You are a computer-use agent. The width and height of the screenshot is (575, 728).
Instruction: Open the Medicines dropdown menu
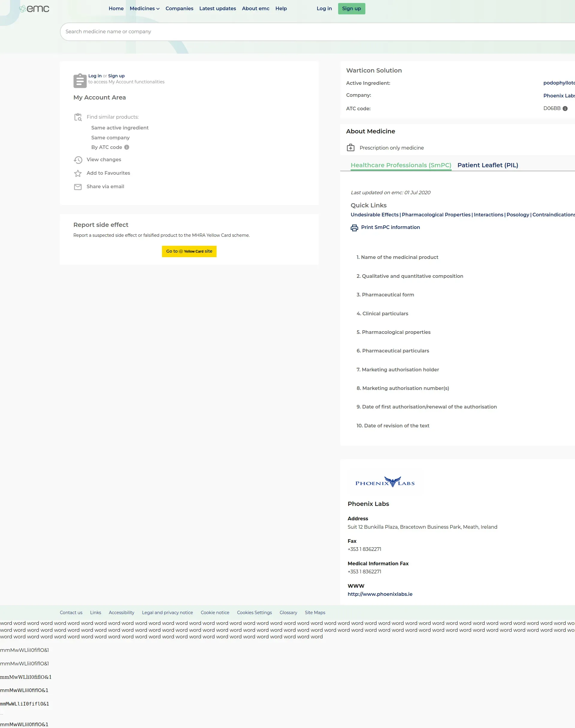(144, 8)
